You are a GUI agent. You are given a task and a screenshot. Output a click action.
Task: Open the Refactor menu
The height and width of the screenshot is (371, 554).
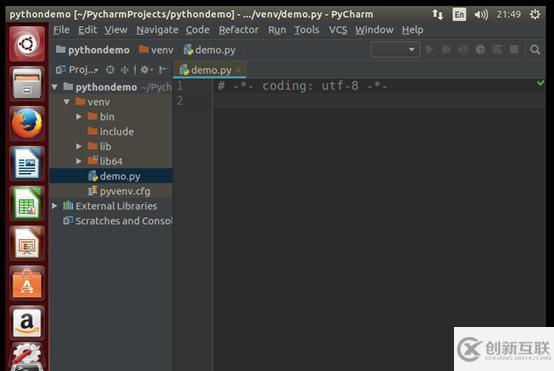click(x=238, y=30)
